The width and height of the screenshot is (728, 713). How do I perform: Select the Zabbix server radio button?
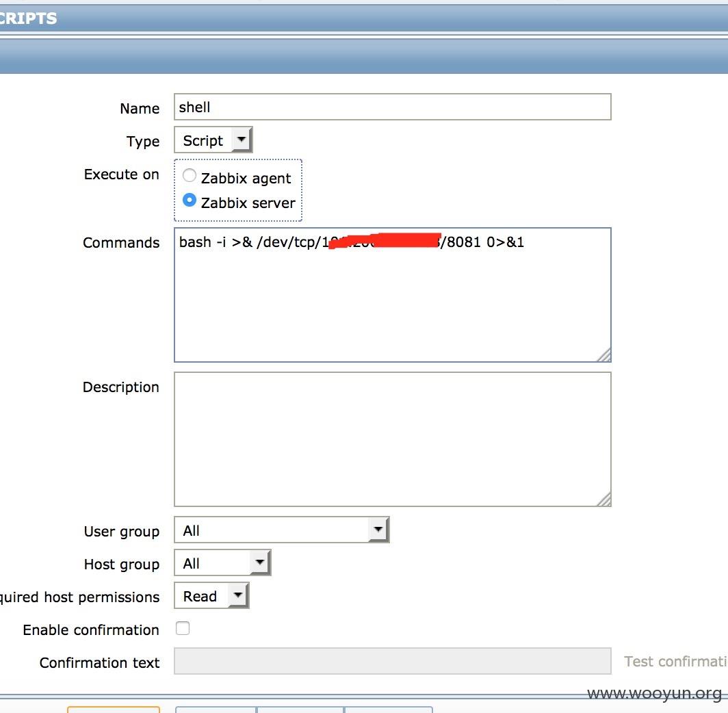tap(189, 200)
